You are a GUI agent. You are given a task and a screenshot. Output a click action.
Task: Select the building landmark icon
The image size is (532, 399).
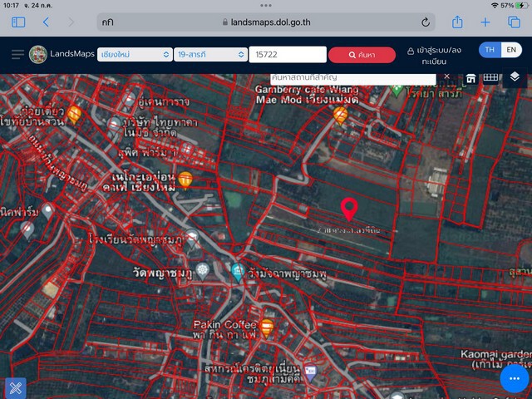tap(470, 78)
